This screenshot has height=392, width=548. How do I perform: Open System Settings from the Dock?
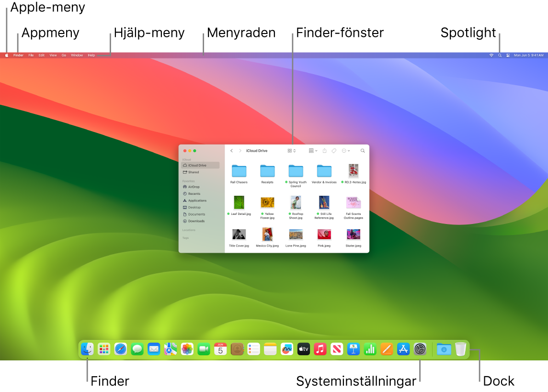(x=420, y=349)
